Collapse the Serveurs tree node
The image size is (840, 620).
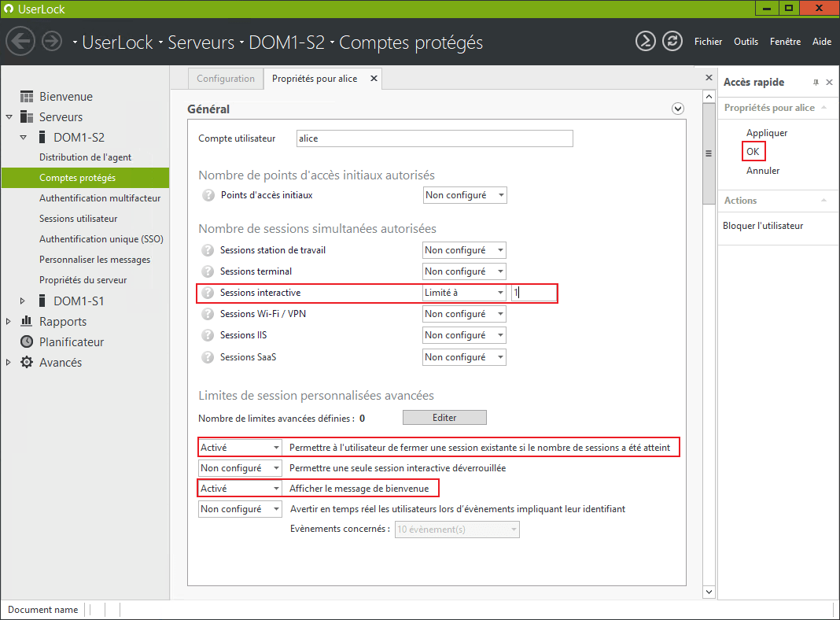(x=9, y=116)
